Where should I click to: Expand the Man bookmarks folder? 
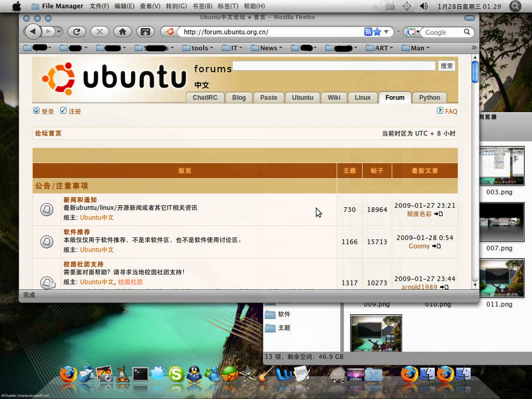point(416,48)
